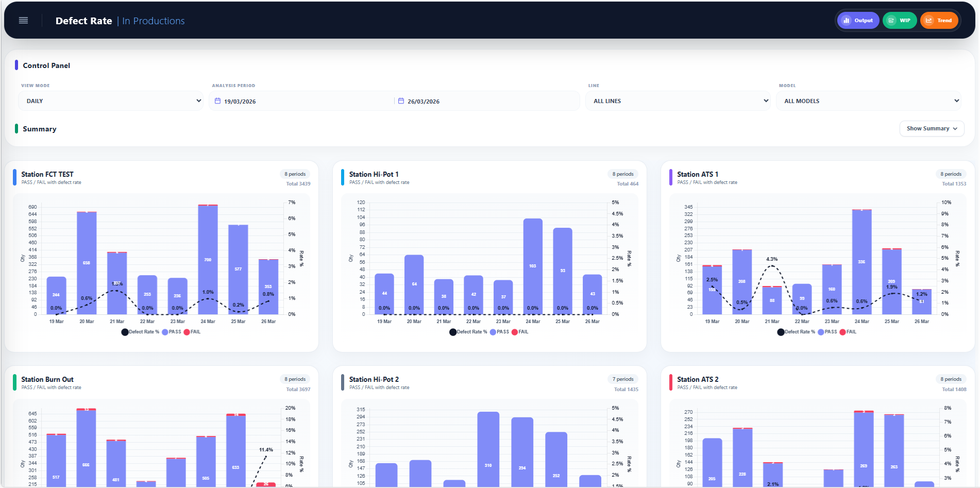Expand Show Summary section
Screen dimensions: 980x488
[x=932, y=128]
